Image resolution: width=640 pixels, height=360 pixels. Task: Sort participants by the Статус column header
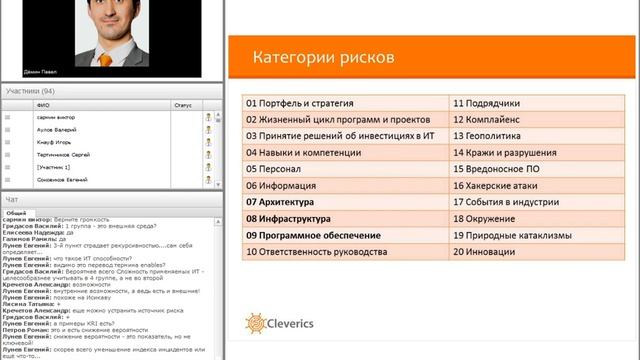pos(187,105)
